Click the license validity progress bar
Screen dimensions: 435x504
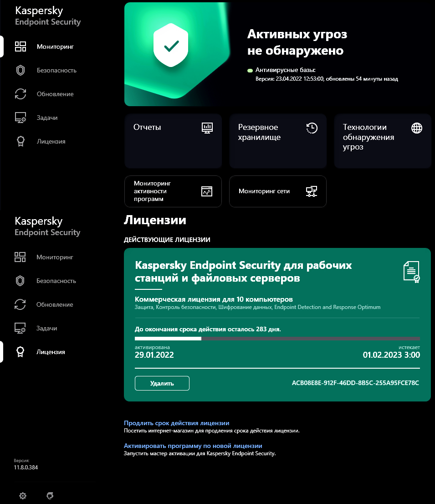pyautogui.click(x=277, y=339)
